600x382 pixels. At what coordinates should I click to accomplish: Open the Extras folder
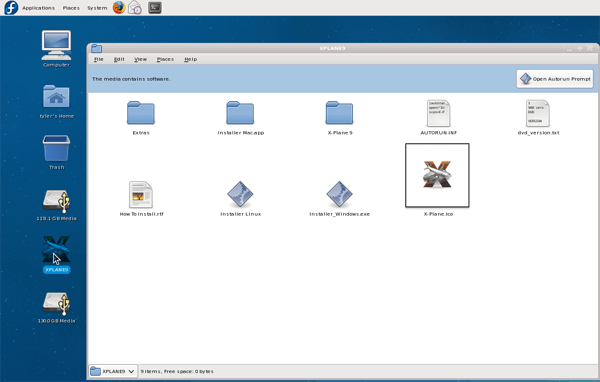(x=141, y=113)
